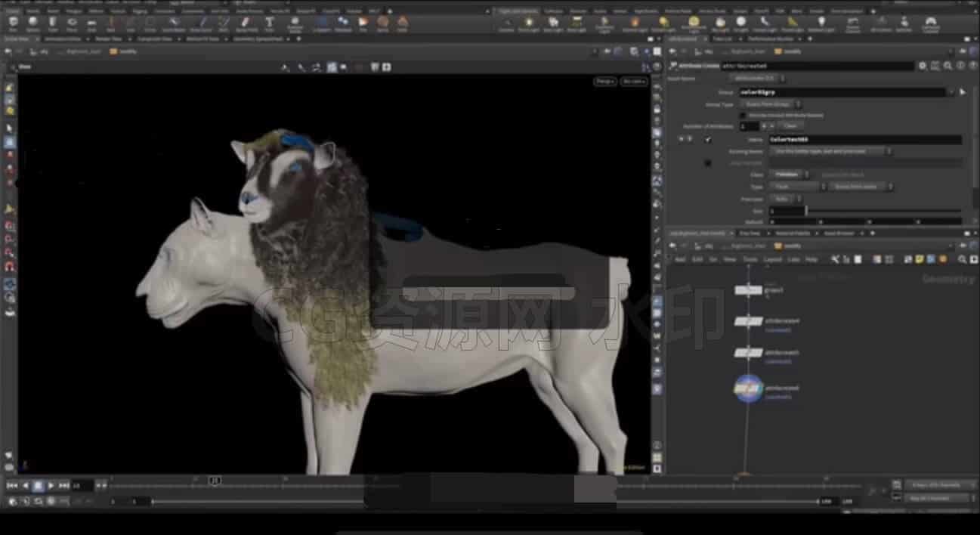Add a Camera from the lights shelf

coord(506,24)
